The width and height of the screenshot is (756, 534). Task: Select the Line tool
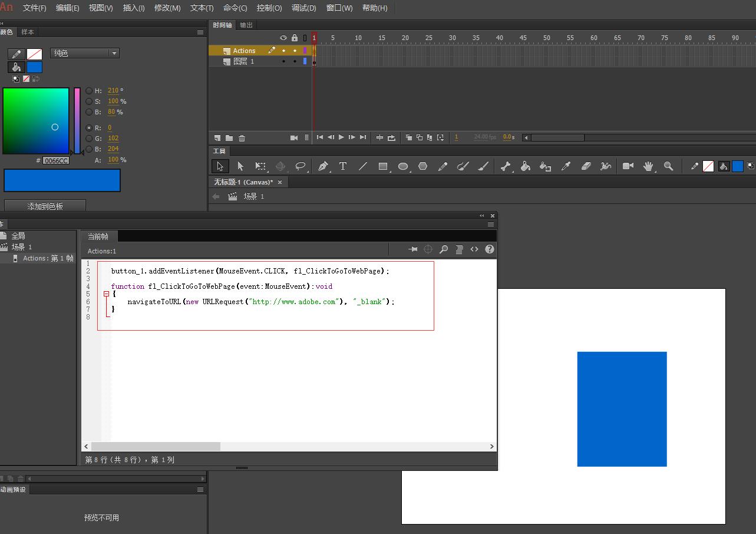(363, 166)
